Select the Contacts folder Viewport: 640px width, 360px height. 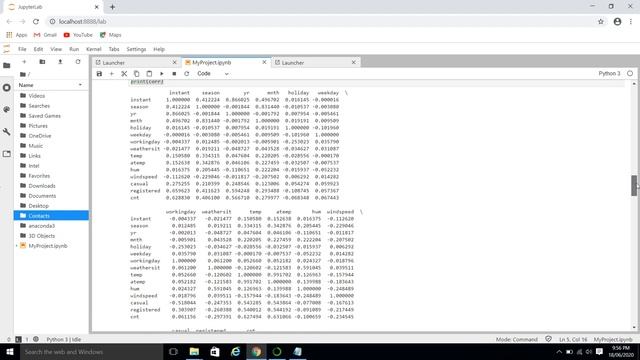[51, 216]
